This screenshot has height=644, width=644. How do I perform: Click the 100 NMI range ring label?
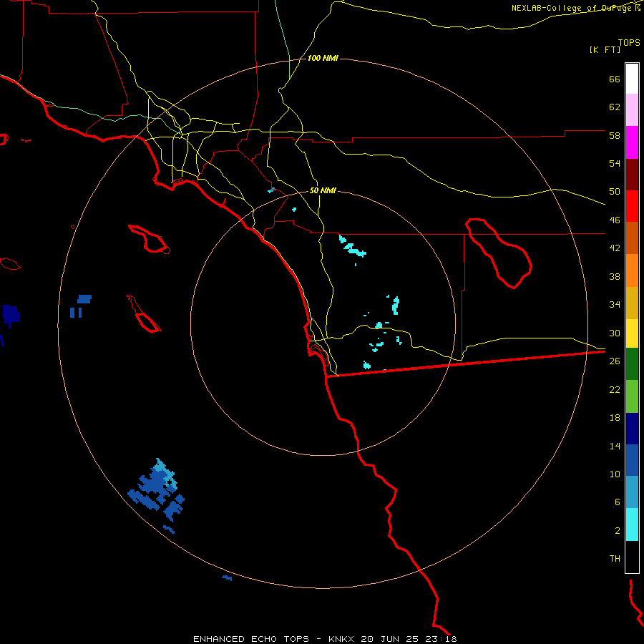(x=323, y=59)
